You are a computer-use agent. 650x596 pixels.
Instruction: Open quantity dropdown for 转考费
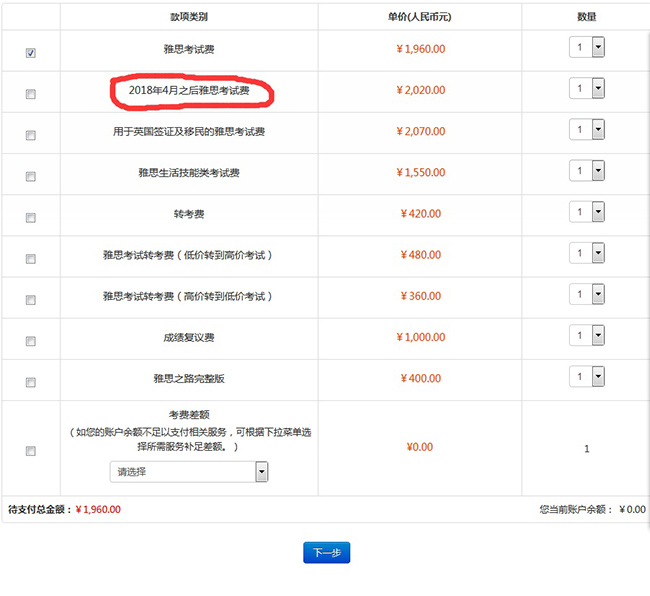click(x=587, y=212)
